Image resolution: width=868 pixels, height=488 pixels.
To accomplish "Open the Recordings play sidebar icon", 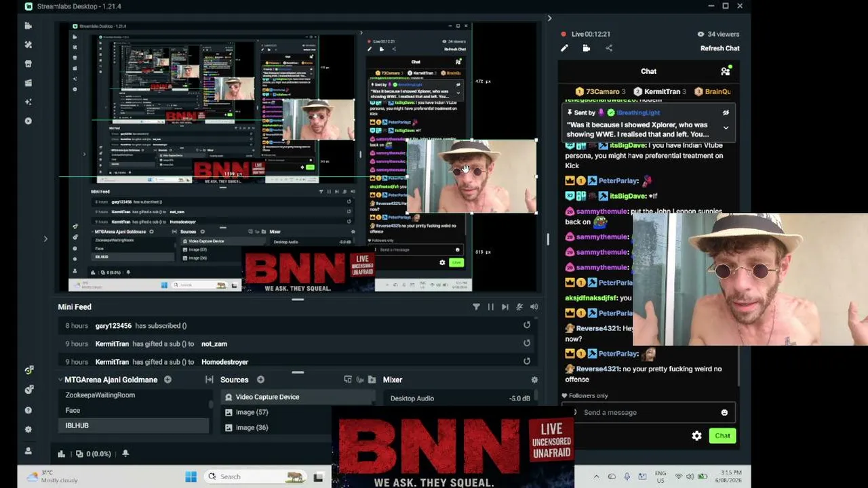I will click(28, 121).
